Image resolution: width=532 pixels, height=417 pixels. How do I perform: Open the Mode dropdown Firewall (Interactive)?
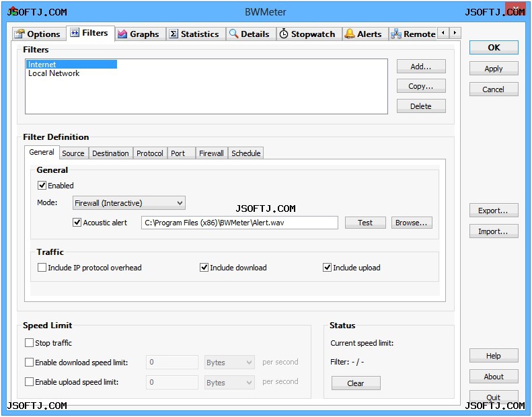(129, 203)
